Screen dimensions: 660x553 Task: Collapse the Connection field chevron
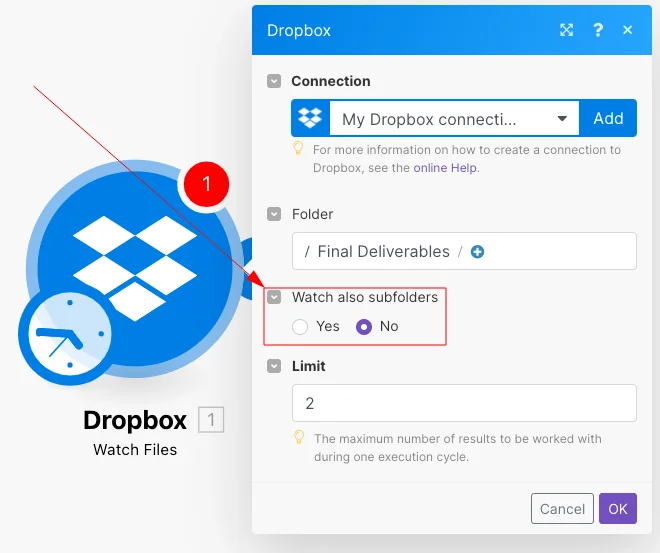(274, 81)
